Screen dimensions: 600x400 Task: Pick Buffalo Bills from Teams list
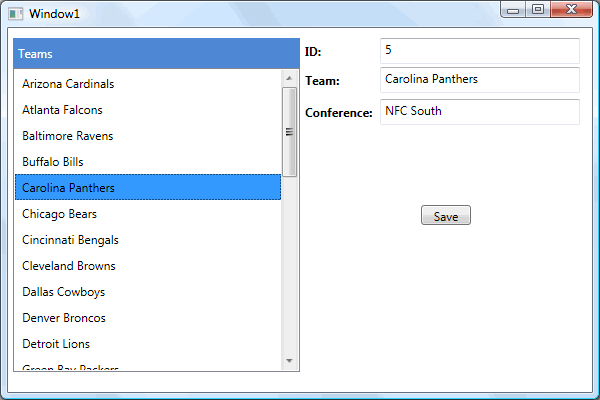148,162
